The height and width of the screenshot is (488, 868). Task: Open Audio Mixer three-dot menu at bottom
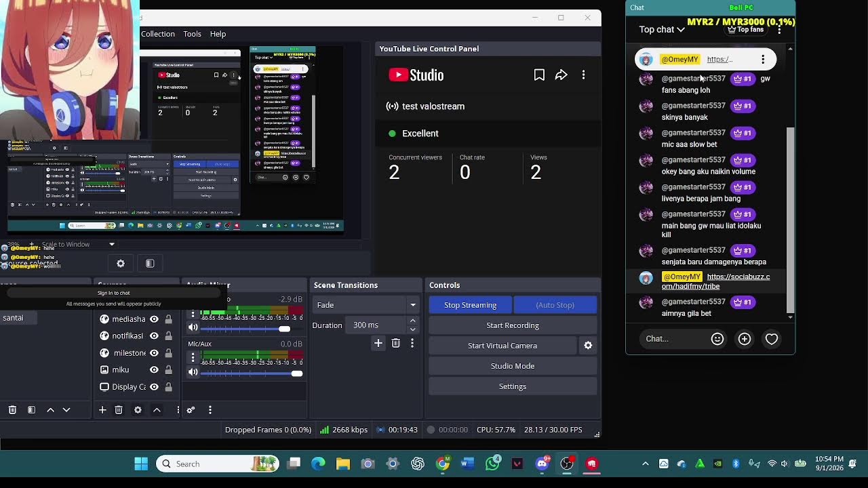[x=210, y=410]
